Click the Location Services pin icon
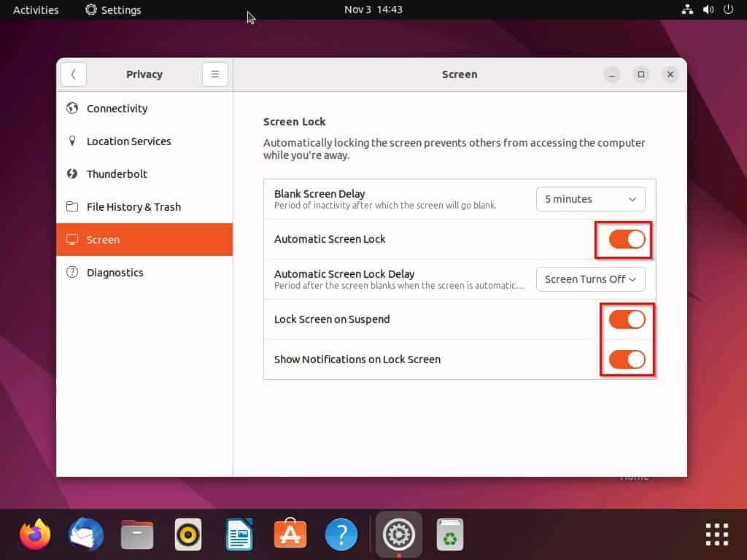This screenshot has height=560, width=747. (x=72, y=141)
